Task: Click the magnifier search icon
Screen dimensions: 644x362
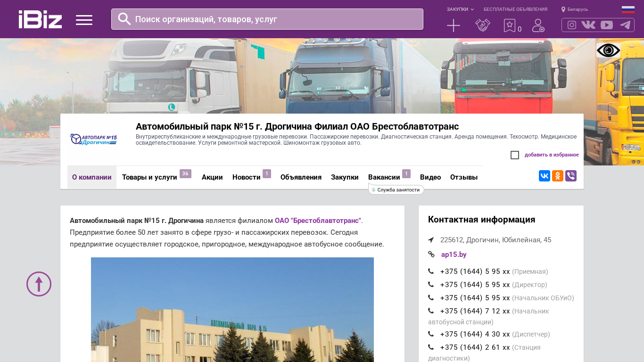Action: [124, 19]
